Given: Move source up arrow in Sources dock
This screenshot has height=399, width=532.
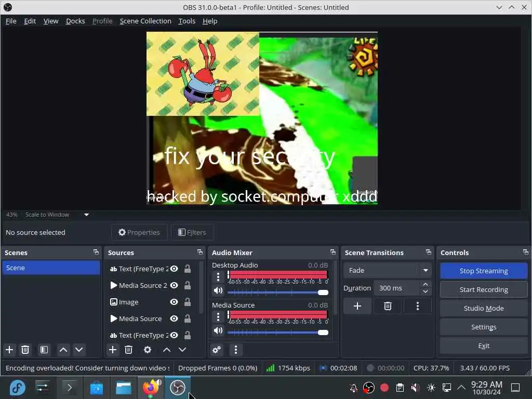Looking at the screenshot, I should click(167, 350).
